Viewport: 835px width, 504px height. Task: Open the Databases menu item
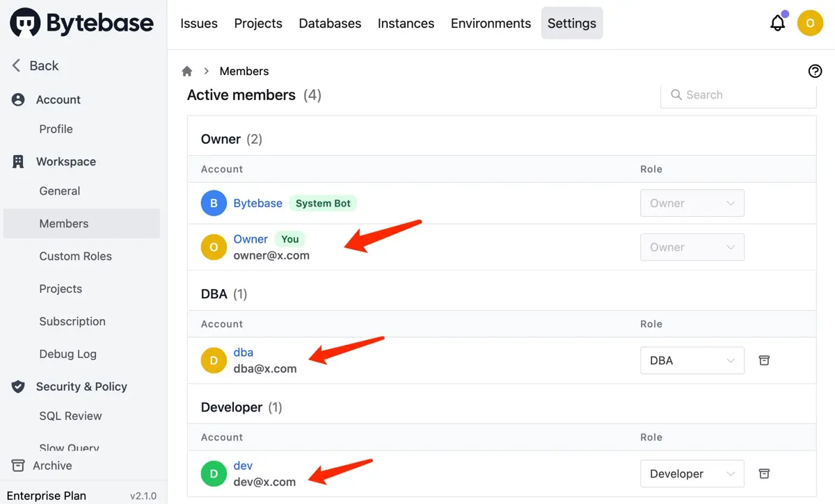[330, 23]
